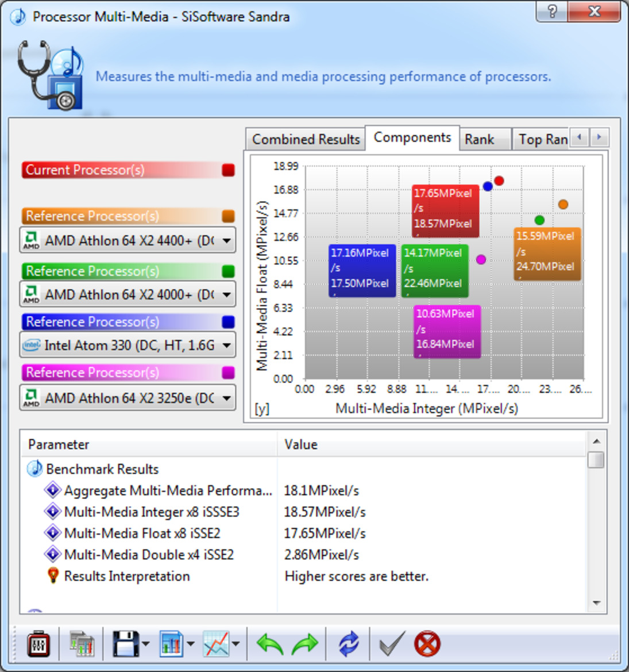Image resolution: width=629 pixels, height=672 pixels.
Task: Click the magenta data point on chart
Action: point(481,259)
